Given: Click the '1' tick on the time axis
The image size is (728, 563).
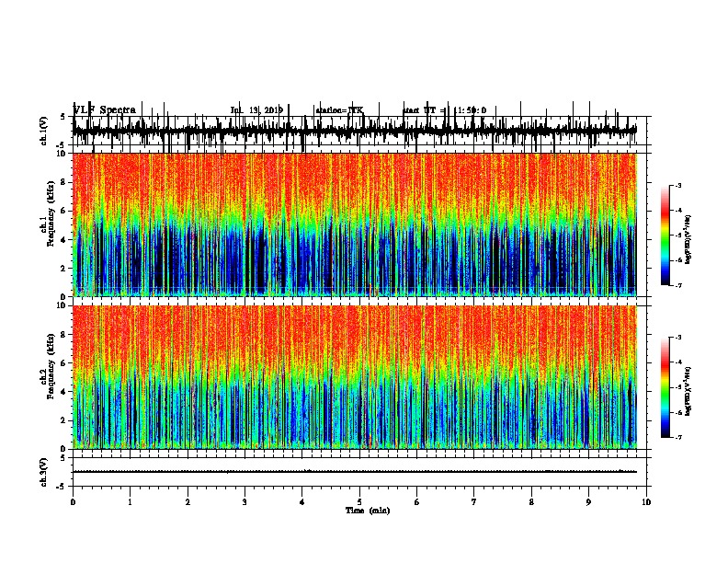Looking at the screenshot, I should (x=131, y=502).
